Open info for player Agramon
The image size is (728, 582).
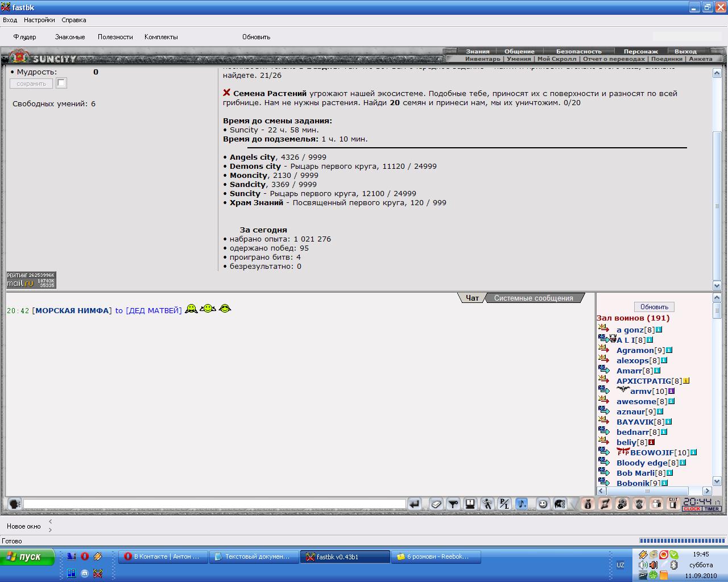[x=669, y=350]
